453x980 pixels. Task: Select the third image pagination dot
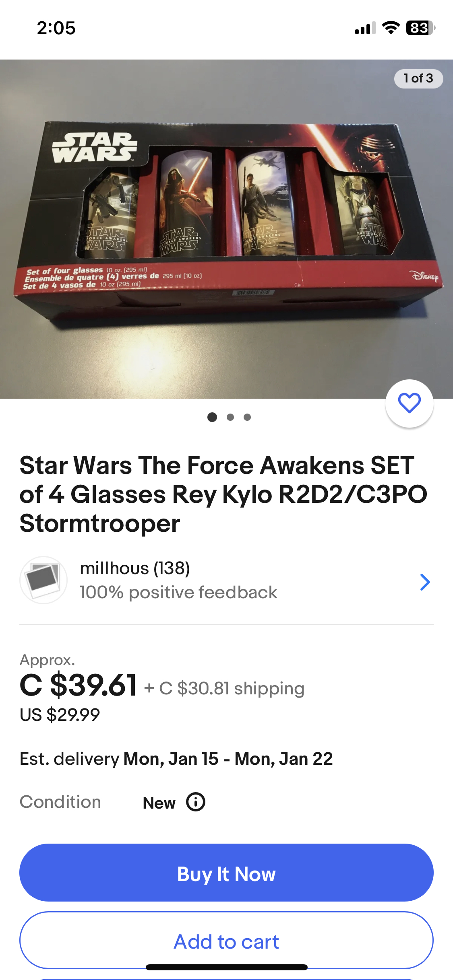[x=247, y=417]
